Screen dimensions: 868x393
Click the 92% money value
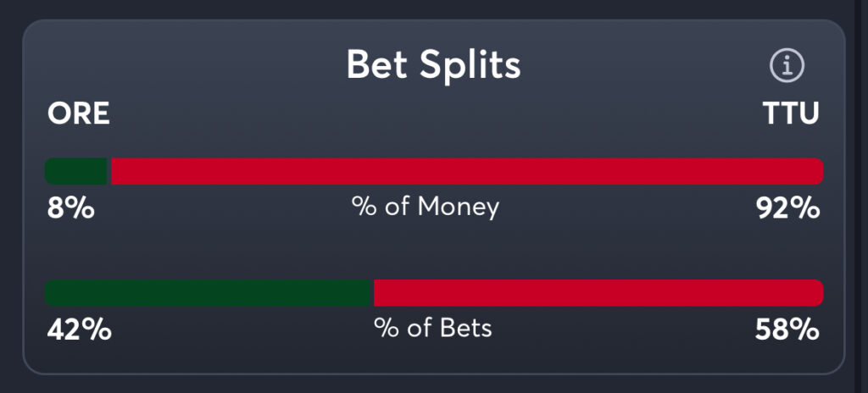tap(787, 208)
